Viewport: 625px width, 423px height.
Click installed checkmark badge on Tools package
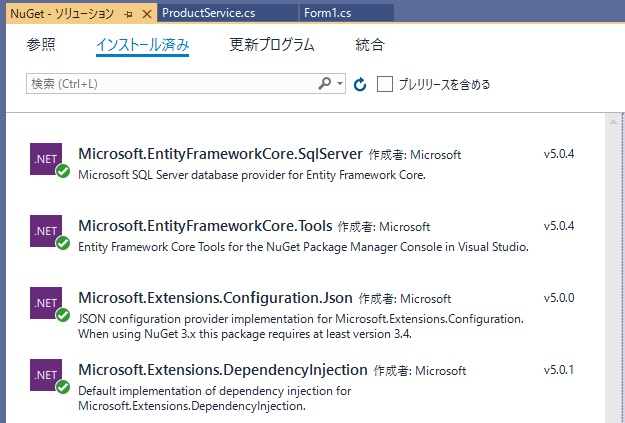[x=63, y=243]
